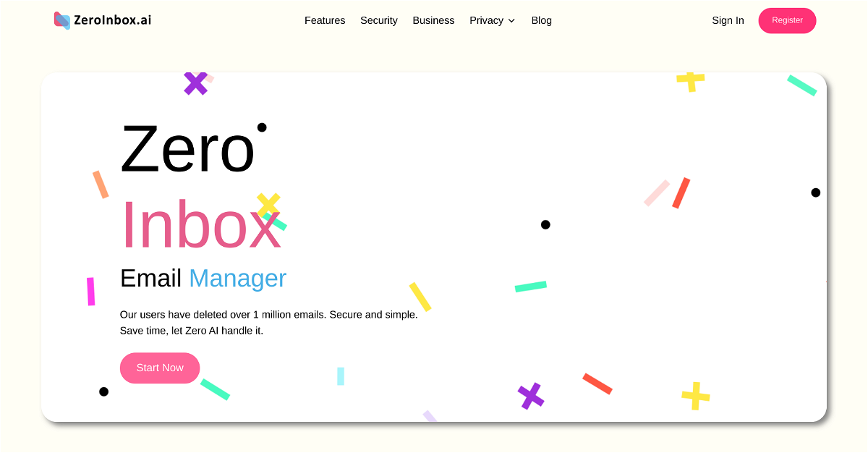Expand the Privacy dropdown chevron

coord(511,21)
